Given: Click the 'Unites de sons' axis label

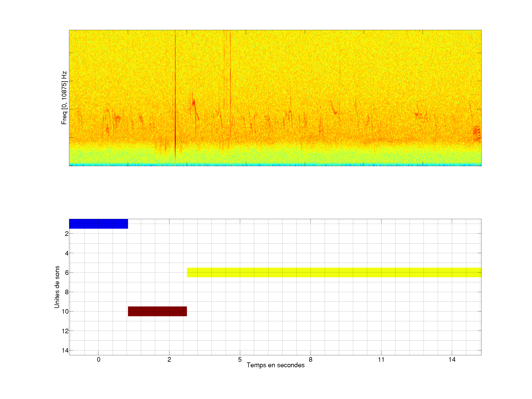Looking at the screenshot, I should point(57,287).
